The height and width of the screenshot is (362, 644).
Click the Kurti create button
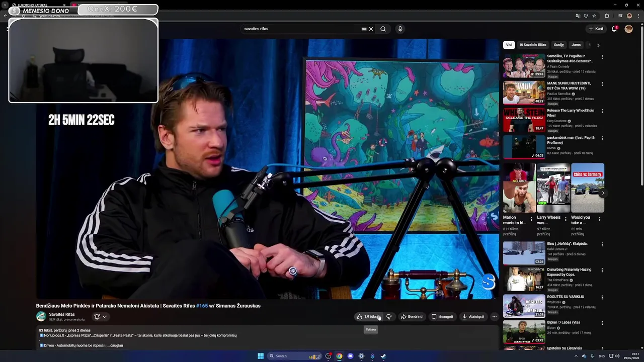596,29
